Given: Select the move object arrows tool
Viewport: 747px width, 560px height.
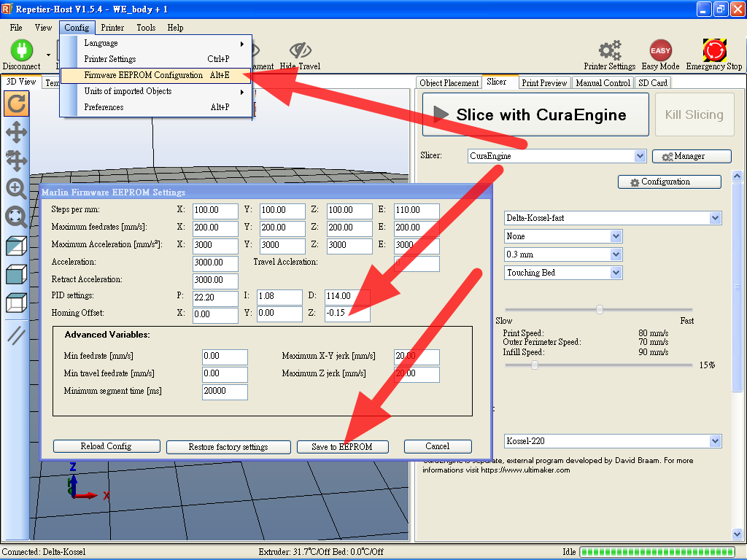Looking at the screenshot, I should pos(16,160).
